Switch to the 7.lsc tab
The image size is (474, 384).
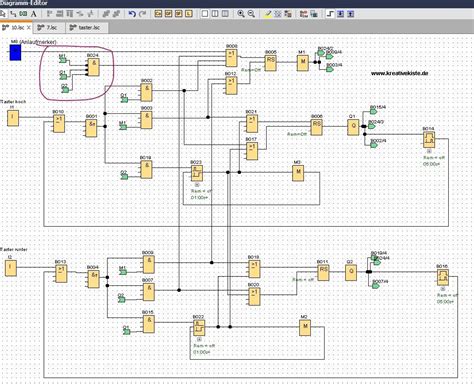coord(47,28)
